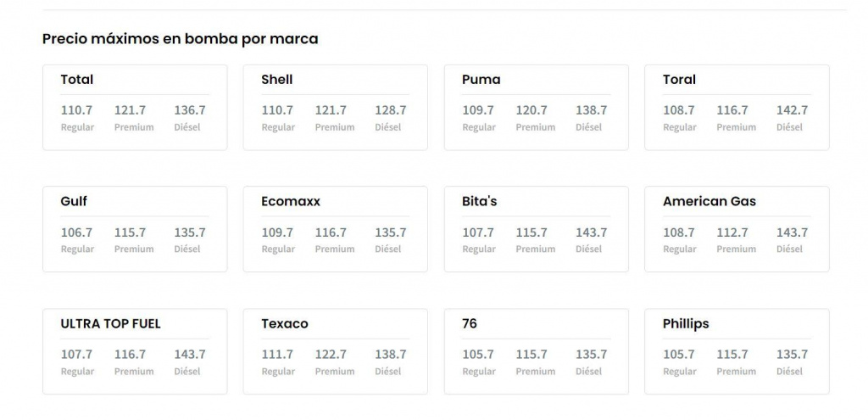The height and width of the screenshot is (420, 868).
Task: Open the Bita's brand card
Action: click(536, 229)
